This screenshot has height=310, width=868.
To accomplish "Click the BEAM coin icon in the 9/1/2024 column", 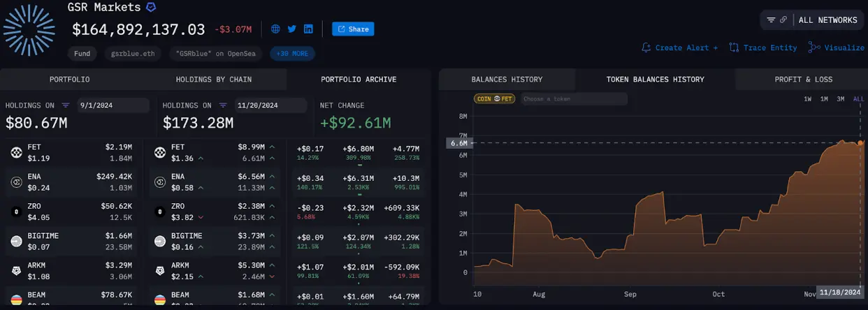I will [17, 300].
